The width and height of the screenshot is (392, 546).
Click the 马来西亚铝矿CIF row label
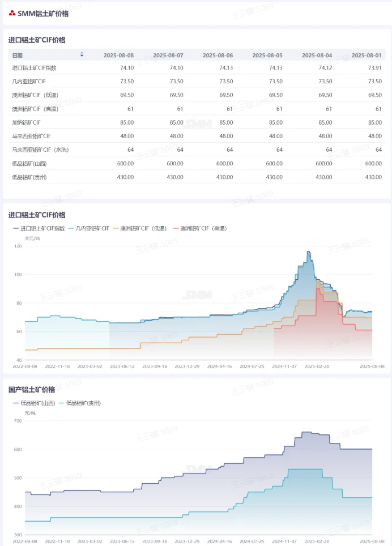point(31,136)
